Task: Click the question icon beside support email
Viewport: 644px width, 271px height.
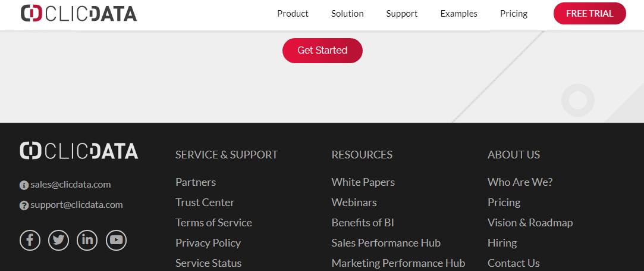Action: (x=24, y=205)
